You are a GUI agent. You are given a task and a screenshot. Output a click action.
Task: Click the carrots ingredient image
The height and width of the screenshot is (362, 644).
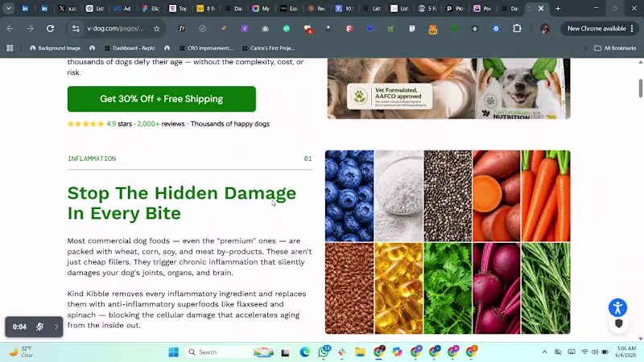[546, 195]
